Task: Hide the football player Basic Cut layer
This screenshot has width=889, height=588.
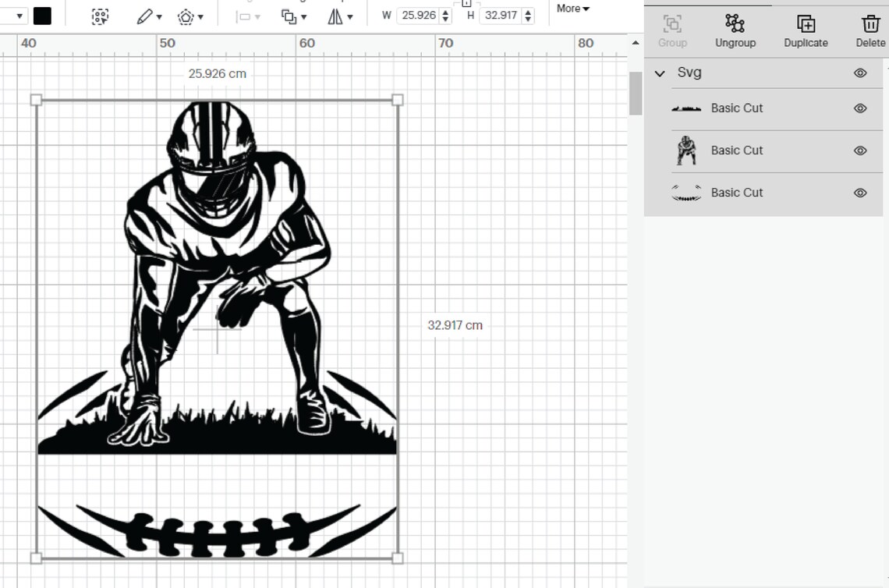Action: (860, 151)
